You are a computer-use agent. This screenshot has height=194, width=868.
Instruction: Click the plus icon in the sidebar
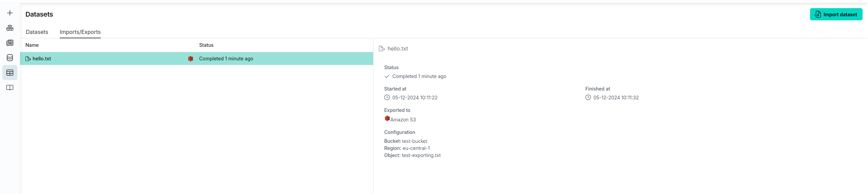pyautogui.click(x=10, y=13)
